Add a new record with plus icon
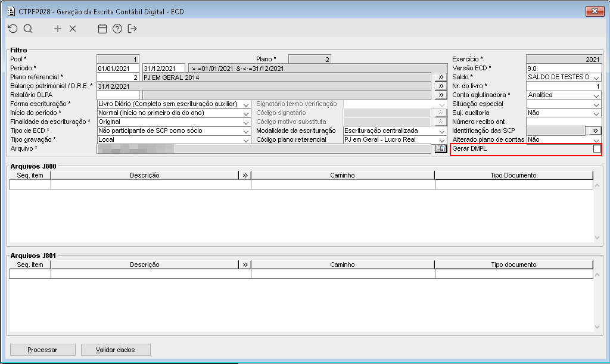The height and width of the screenshot is (364, 610). point(58,29)
